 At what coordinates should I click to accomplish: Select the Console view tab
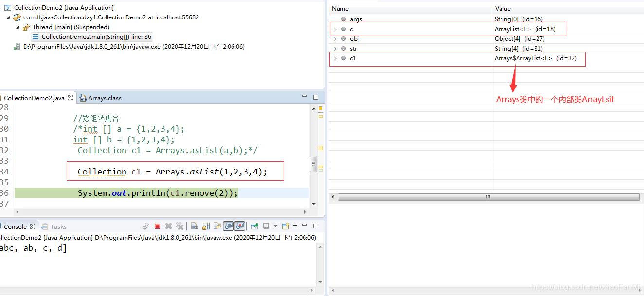[15, 226]
